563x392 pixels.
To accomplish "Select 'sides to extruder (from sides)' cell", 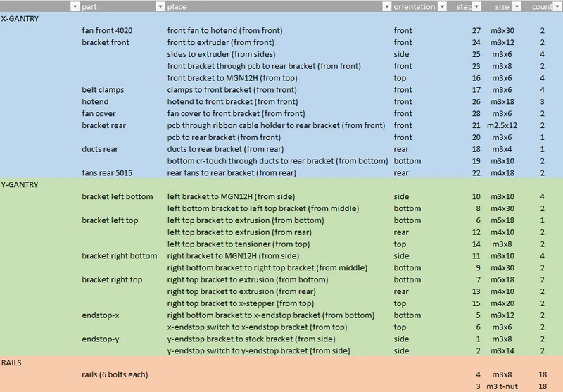I will (x=221, y=54).
